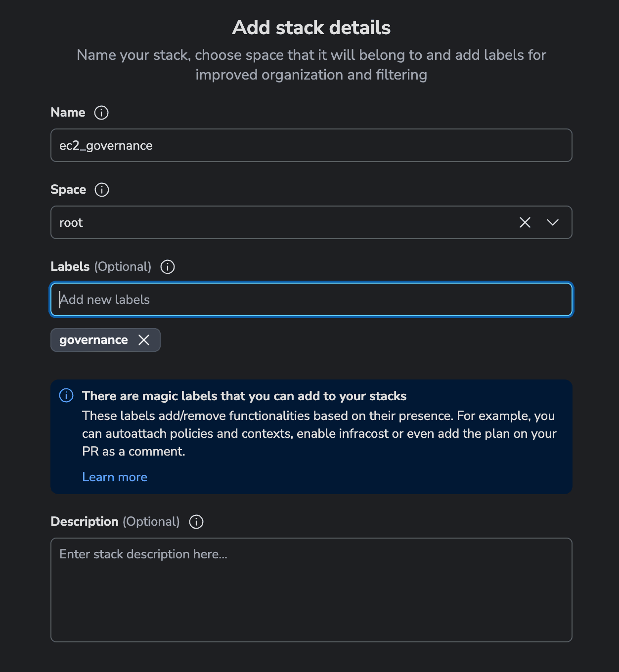
Task: Click the info icon in magic labels banner
Action: [66, 395]
